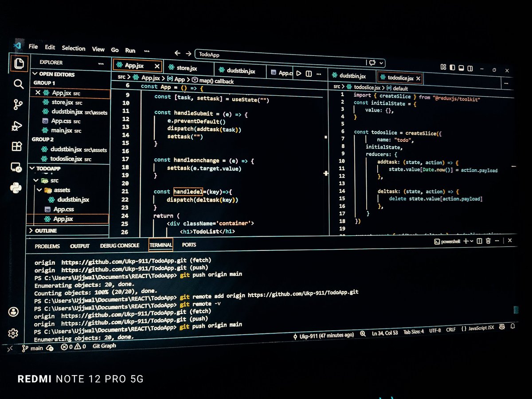
Task: Run the file with the play button
Action: [299, 74]
